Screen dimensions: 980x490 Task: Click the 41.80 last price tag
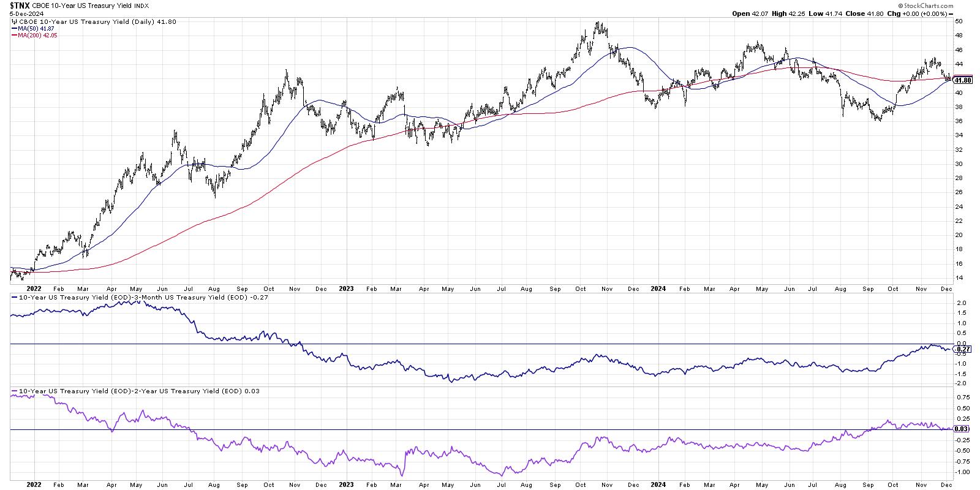tap(963, 80)
